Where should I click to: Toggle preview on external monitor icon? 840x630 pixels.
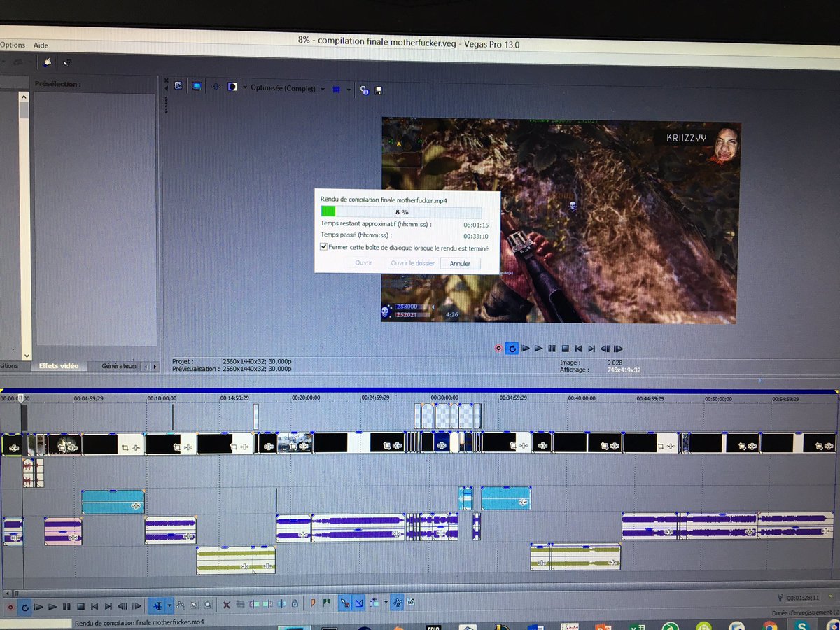197,86
